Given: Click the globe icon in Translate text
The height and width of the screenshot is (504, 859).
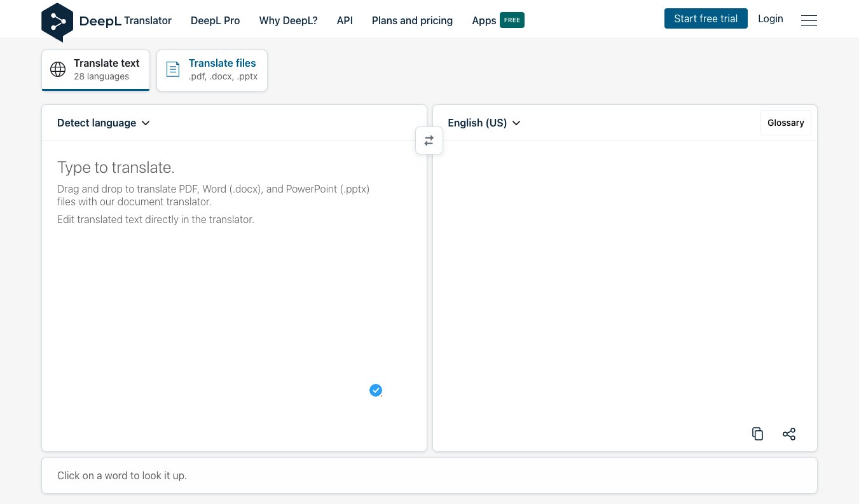Looking at the screenshot, I should 58,70.
